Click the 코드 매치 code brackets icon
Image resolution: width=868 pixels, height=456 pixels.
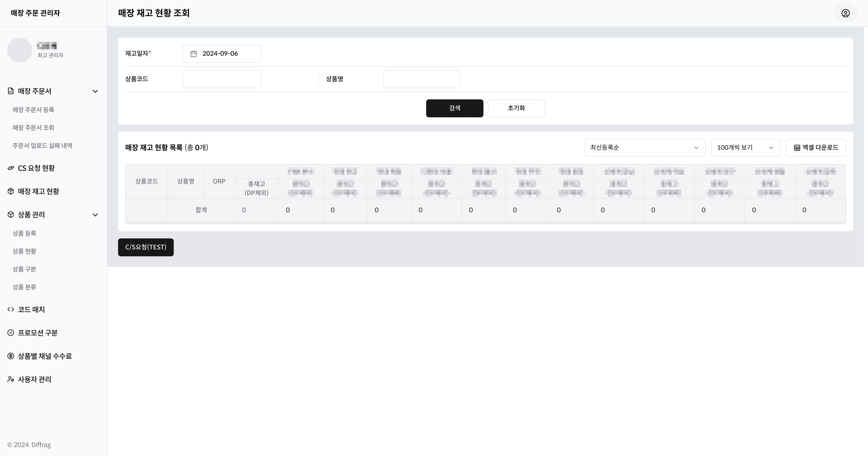coord(11,309)
